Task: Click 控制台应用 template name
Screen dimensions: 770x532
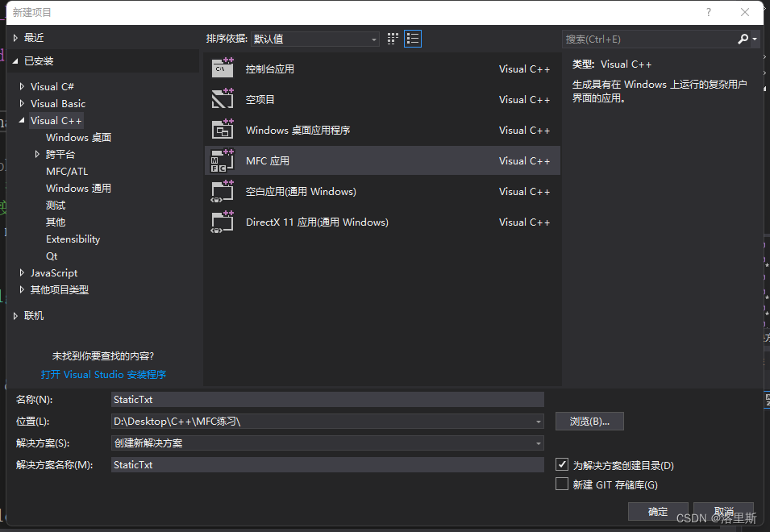Action: pyautogui.click(x=269, y=69)
